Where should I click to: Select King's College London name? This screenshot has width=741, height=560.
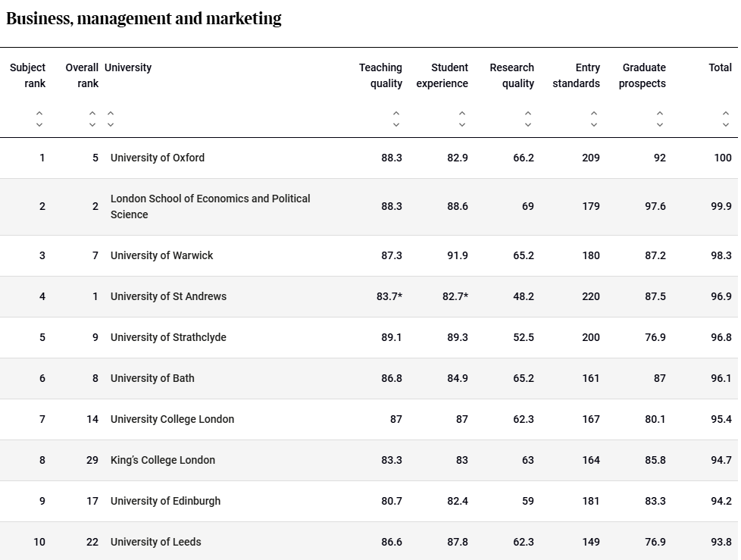coord(163,460)
